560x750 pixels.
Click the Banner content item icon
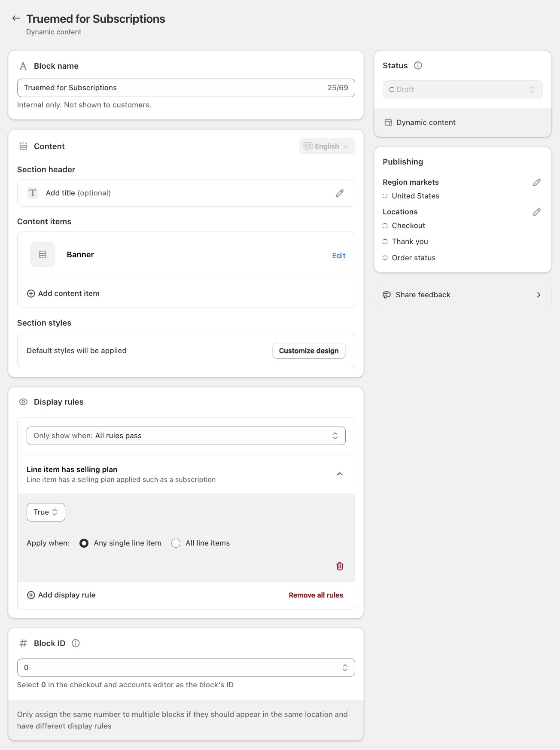point(43,255)
